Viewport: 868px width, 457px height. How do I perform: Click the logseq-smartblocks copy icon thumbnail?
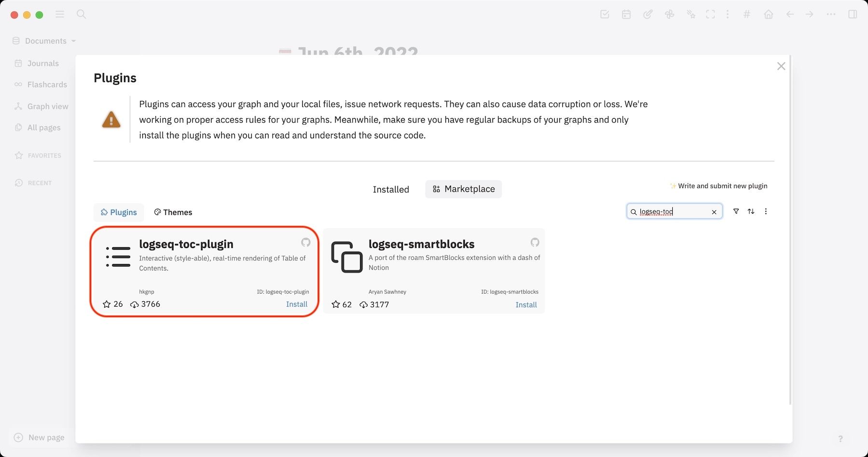pos(347,257)
